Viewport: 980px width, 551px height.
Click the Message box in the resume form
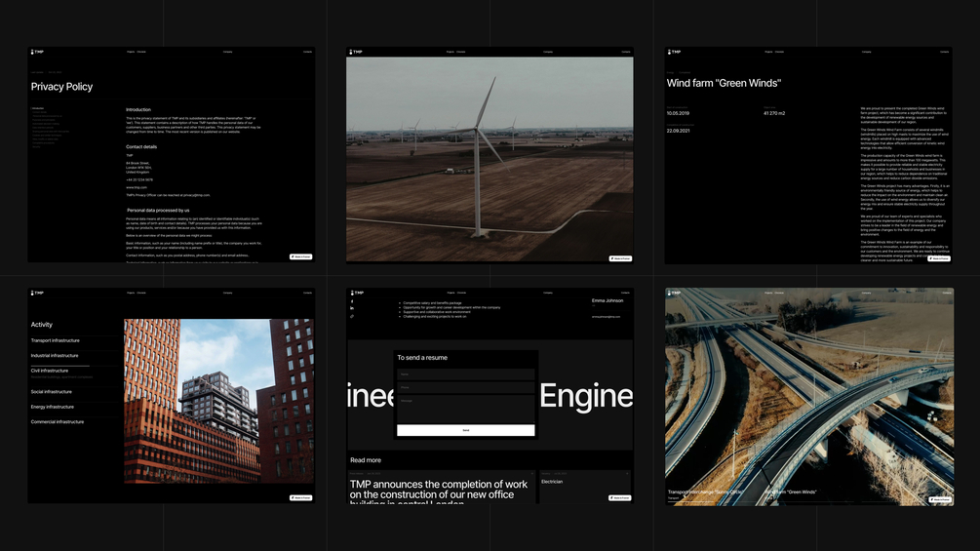tap(466, 409)
